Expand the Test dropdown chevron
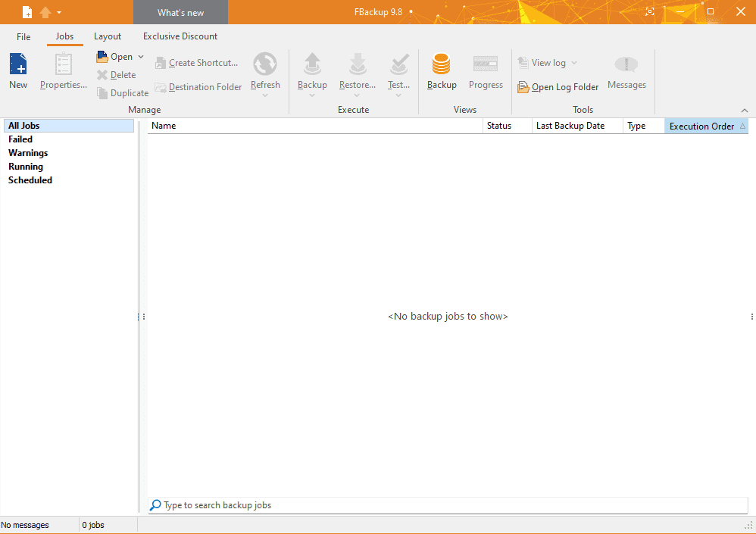 tap(398, 95)
